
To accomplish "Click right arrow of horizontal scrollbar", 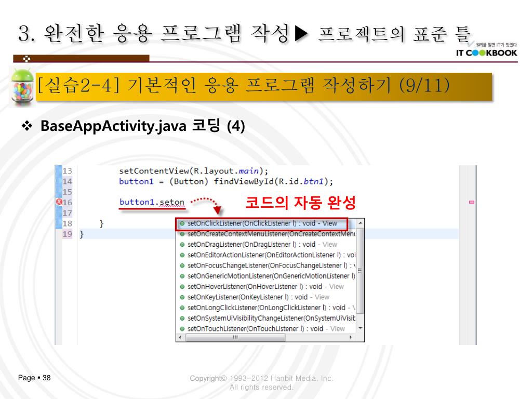I will point(351,337).
